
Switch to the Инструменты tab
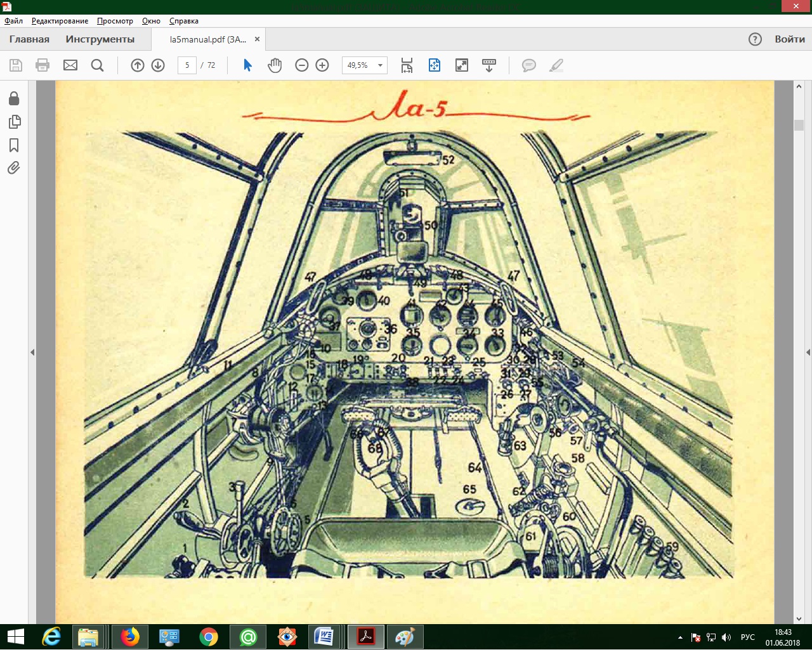point(100,39)
